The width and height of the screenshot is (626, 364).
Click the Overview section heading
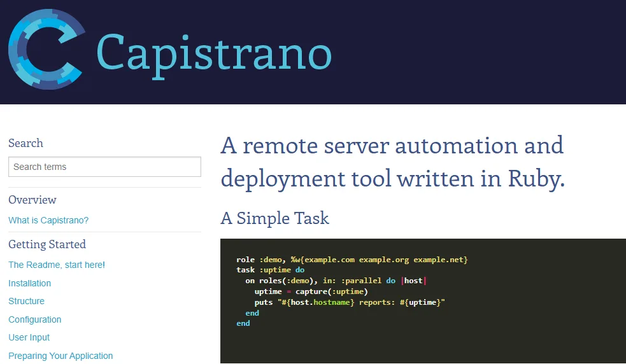pos(32,200)
